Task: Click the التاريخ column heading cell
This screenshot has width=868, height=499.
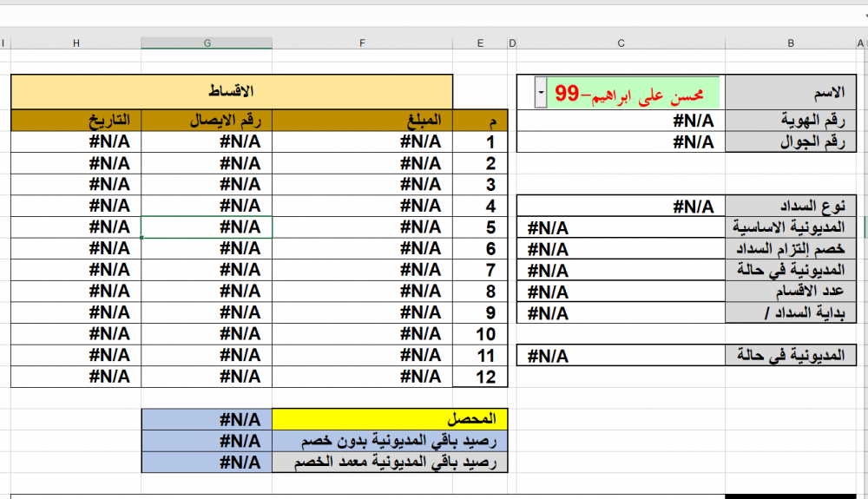Action: click(76, 121)
